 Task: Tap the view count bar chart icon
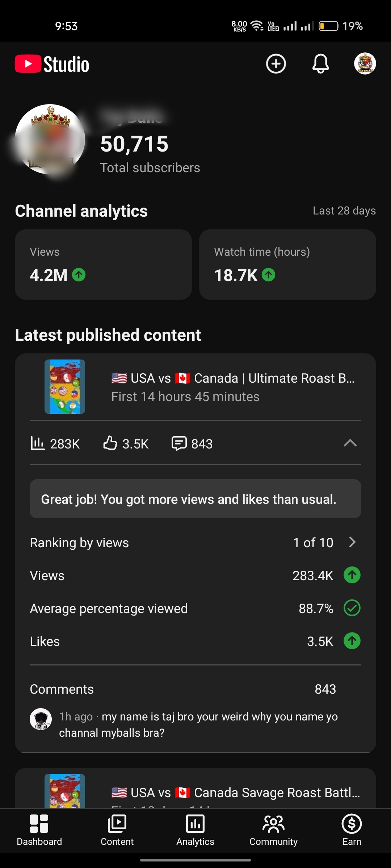(x=37, y=443)
